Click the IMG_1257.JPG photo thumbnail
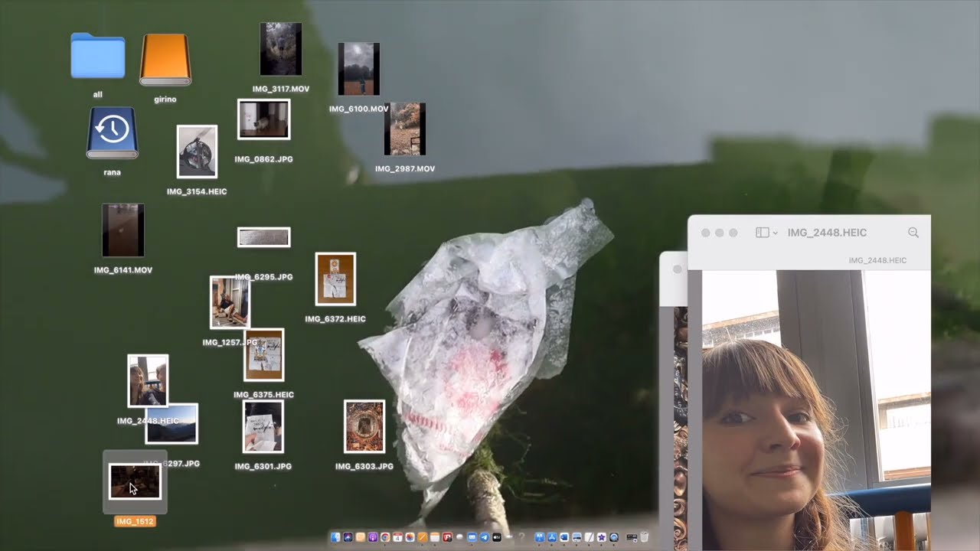 click(228, 302)
